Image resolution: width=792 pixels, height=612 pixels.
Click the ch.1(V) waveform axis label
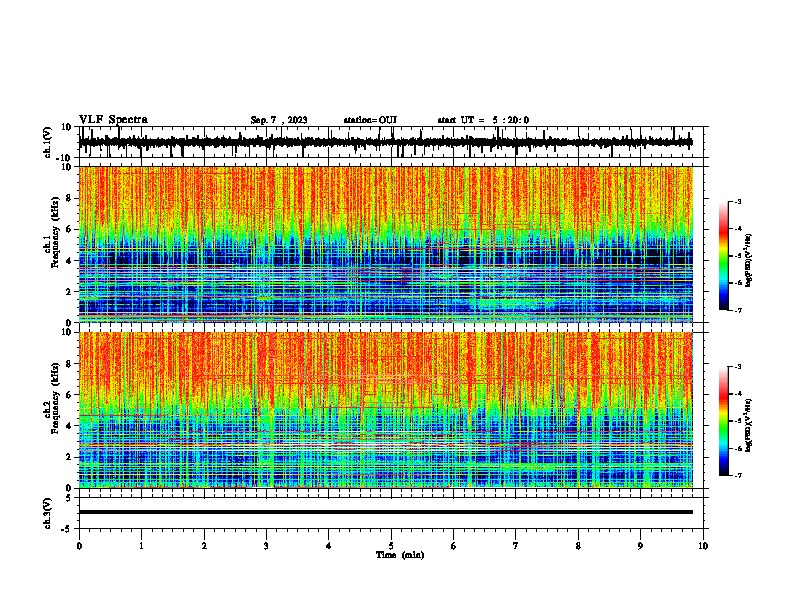pos(48,142)
